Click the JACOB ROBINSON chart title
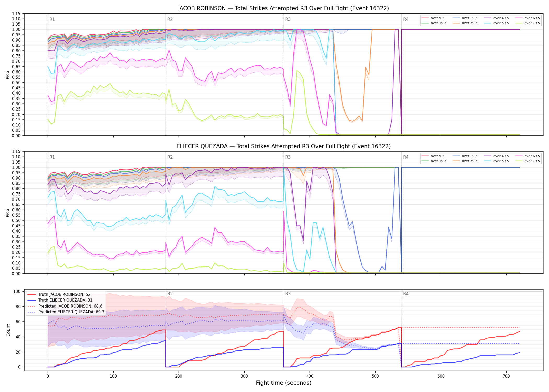 (x=283, y=8)
